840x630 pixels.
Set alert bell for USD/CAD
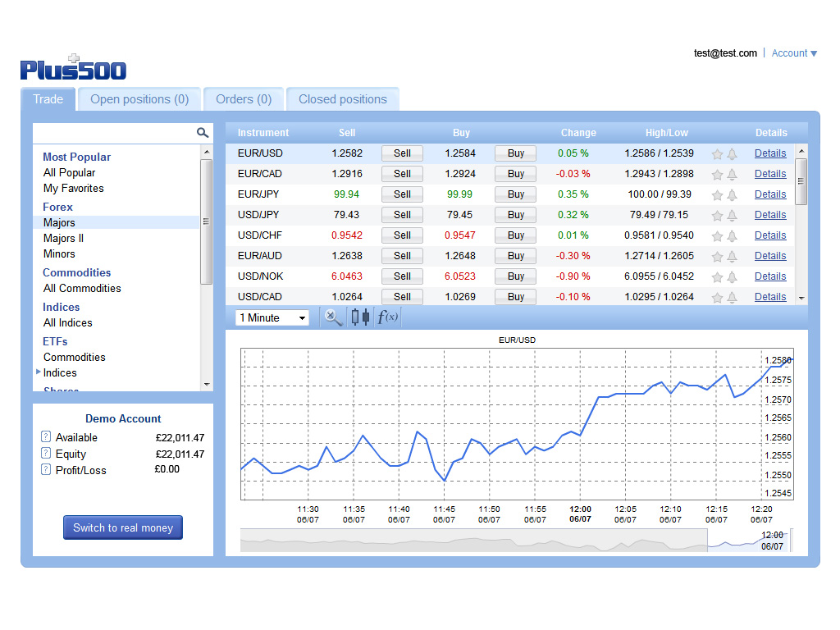tap(732, 298)
